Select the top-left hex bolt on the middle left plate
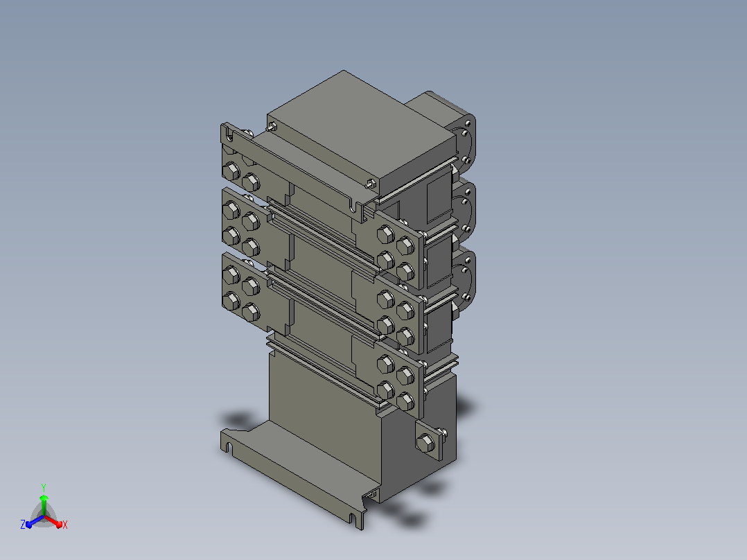Image resolution: width=747 pixels, height=560 pixels. click(x=231, y=210)
